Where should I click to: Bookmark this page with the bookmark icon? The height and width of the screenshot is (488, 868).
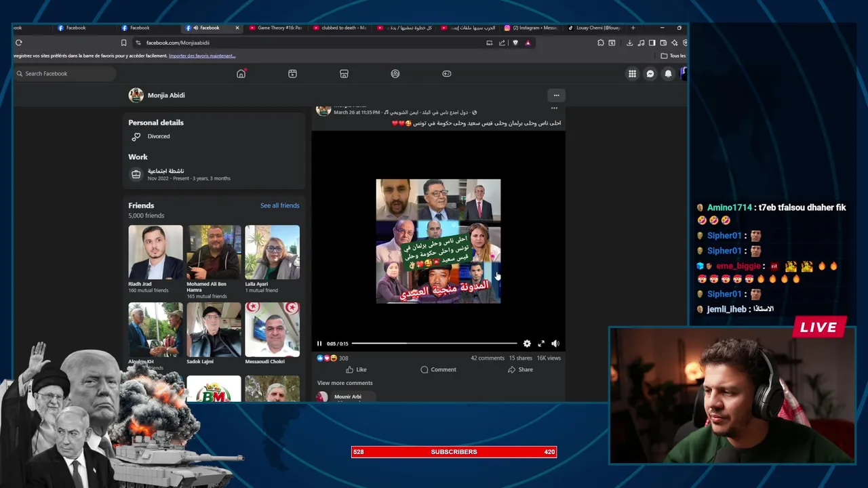123,43
